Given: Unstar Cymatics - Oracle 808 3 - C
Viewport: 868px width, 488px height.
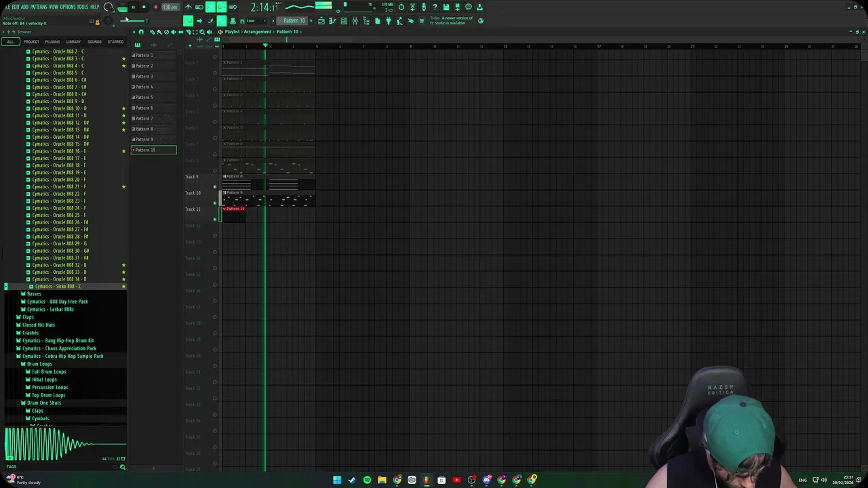Looking at the screenshot, I should click(x=123, y=58).
